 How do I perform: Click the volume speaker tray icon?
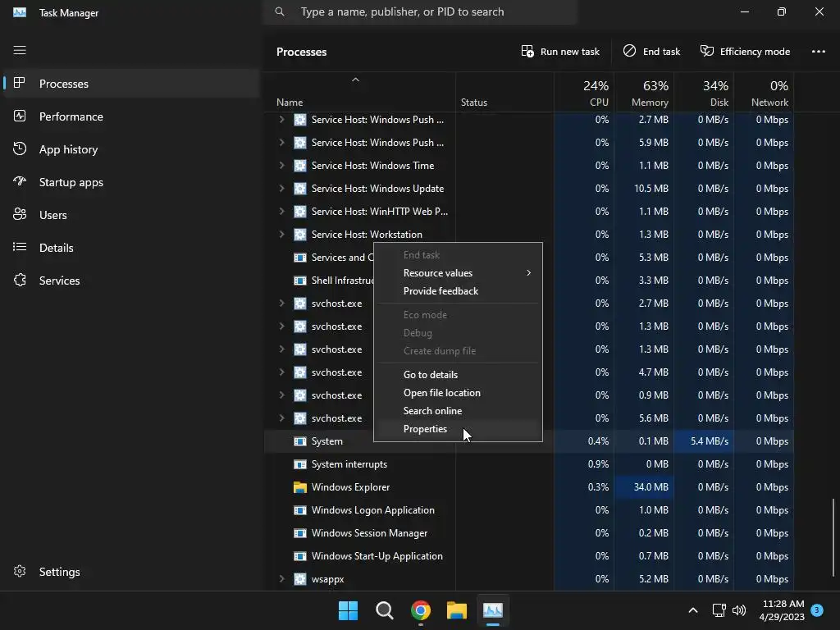[x=739, y=610]
